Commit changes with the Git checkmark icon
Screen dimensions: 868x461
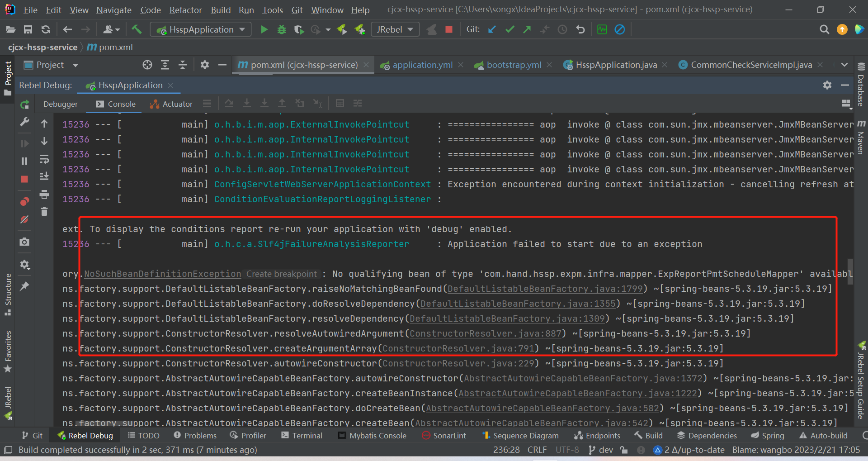[509, 29]
